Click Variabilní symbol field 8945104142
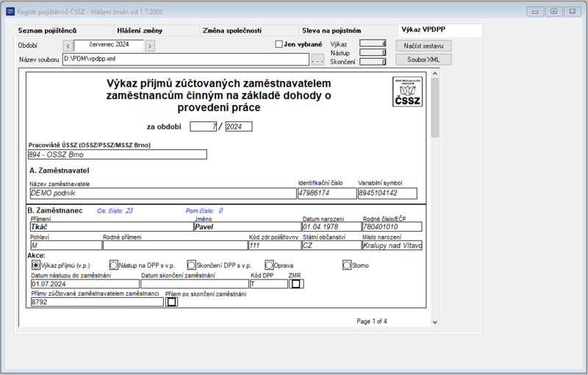588x375 pixels. (x=387, y=193)
